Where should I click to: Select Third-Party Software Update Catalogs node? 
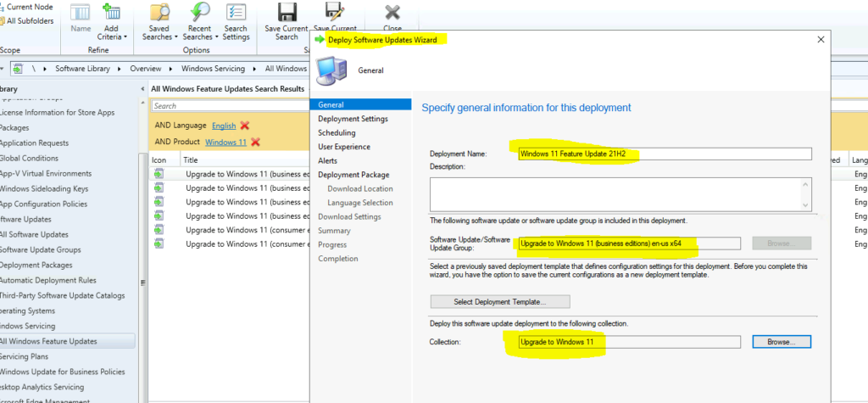pyautogui.click(x=63, y=295)
